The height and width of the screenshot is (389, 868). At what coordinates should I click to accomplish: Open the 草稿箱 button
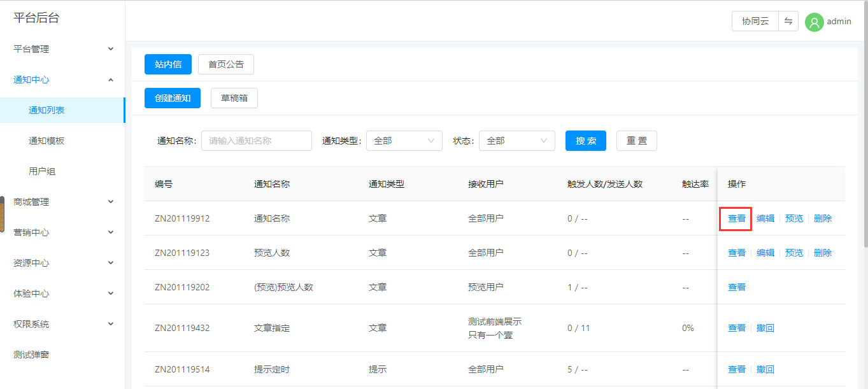234,98
